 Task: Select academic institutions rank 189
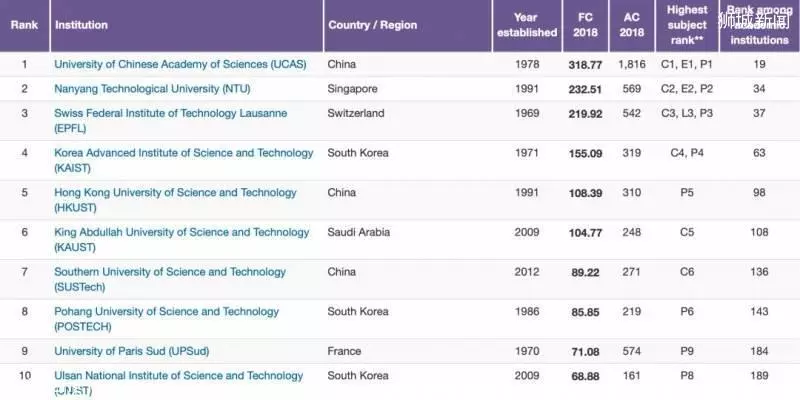(759, 376)
